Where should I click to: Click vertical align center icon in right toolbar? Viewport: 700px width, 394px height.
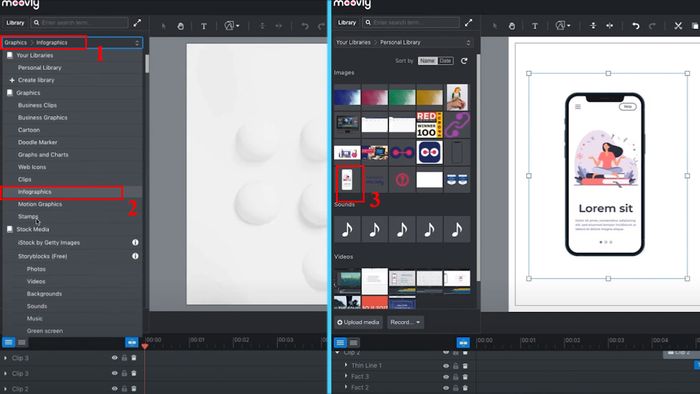point(593,26)
